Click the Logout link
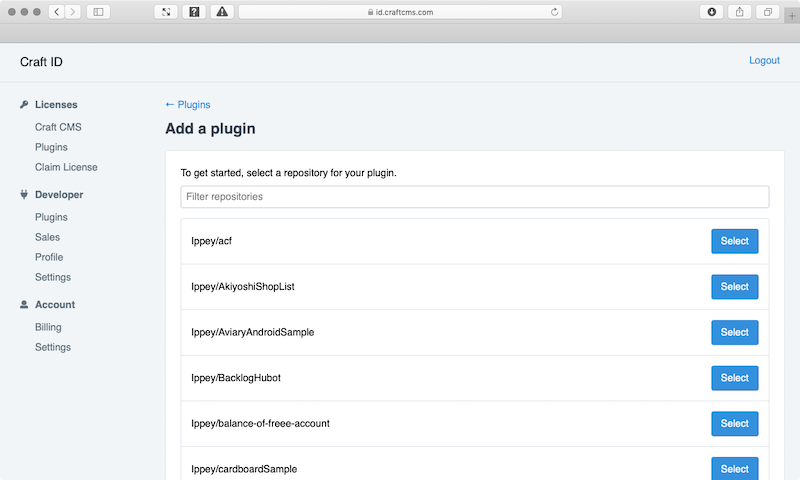The height and width of the screenshot is (480, 800). [x=764, y=60]
